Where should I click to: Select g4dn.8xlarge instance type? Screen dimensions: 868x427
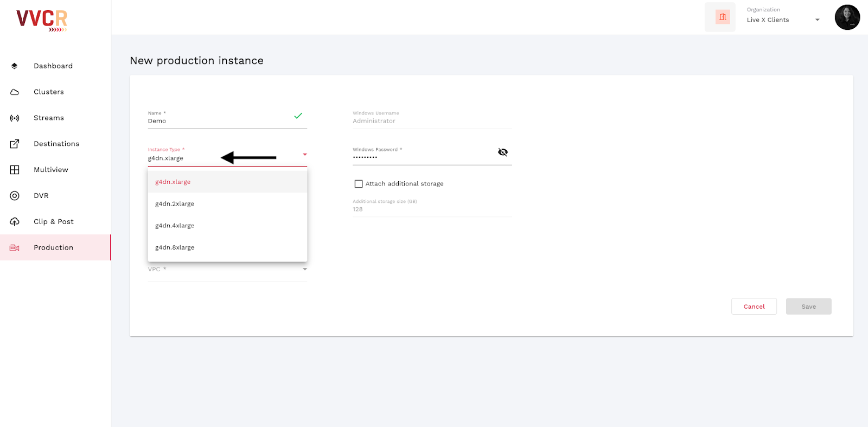[x=227, y=247]
